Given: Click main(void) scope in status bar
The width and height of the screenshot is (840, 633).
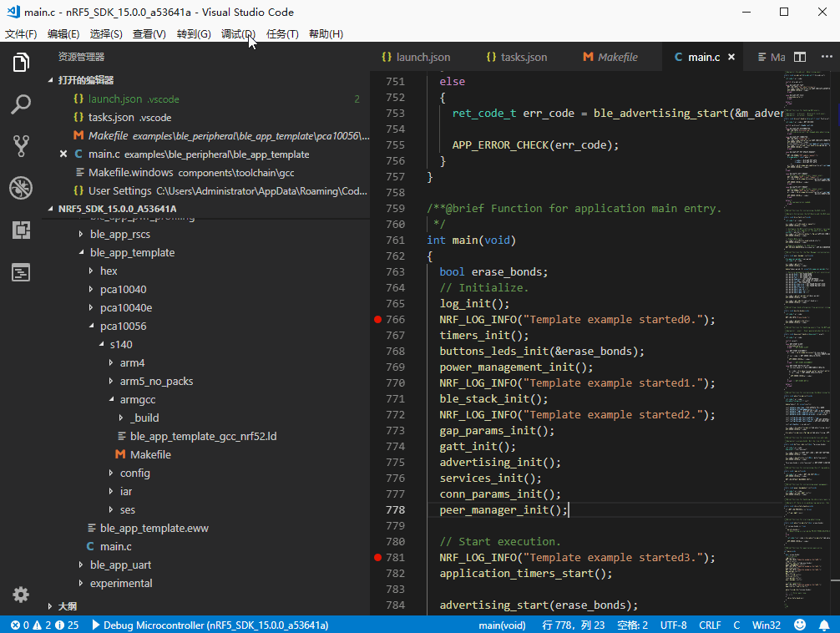Looking at the screenshot, I should click(502, 625).
